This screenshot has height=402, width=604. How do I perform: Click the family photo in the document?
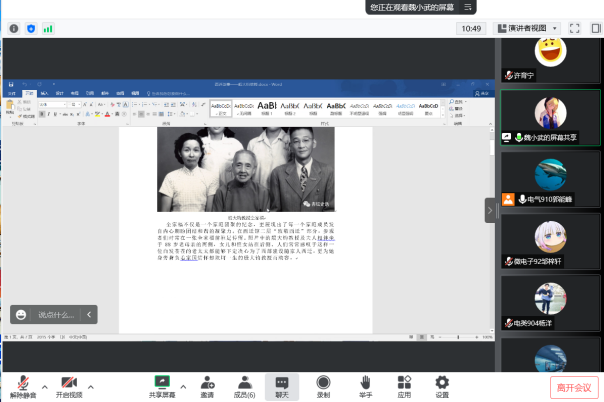(x=246, y=169)
